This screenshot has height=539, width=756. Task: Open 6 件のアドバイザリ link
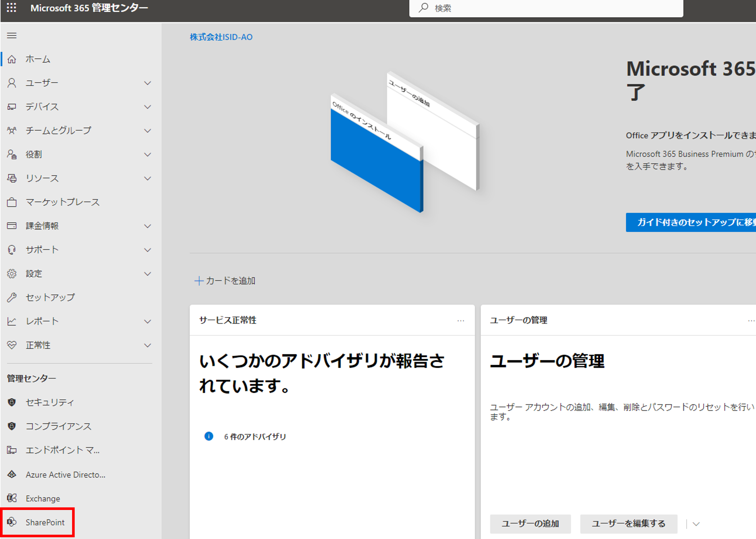(x=255, y=436)
